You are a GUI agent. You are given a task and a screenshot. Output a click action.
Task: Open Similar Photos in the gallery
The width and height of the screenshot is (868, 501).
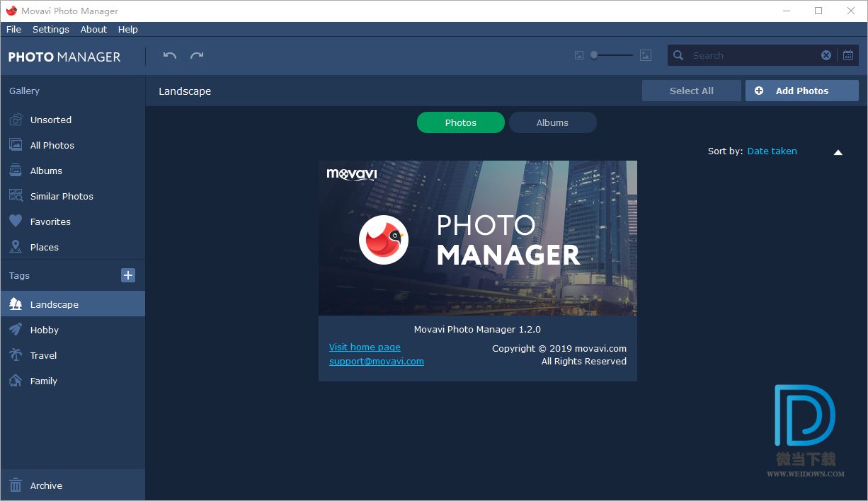click(62, 196)
